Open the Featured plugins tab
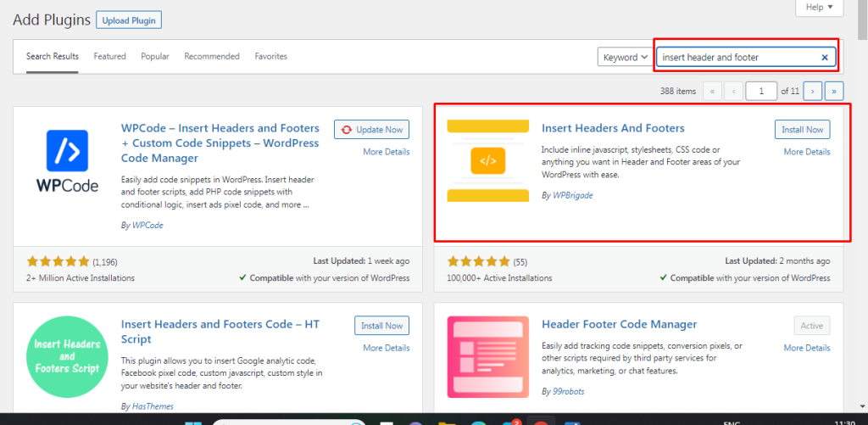Viewport: 868px width, 425px height. tap(109, 57)
